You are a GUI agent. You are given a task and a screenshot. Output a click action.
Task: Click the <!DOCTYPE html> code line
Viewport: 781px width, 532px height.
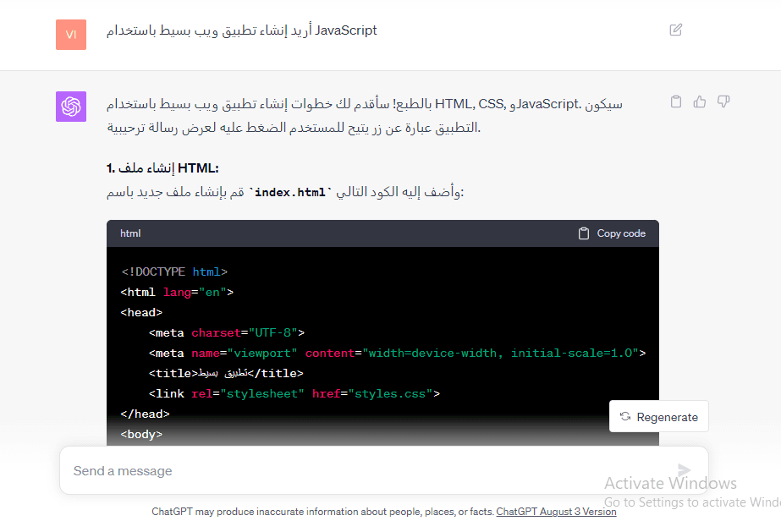point(174,271)
